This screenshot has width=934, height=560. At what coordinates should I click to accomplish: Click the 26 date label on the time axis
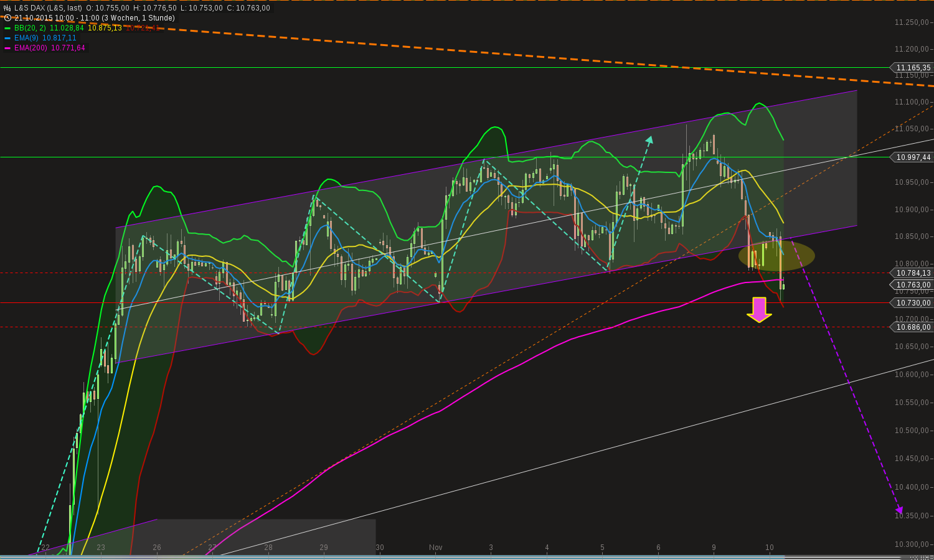[x=157, y=548]
